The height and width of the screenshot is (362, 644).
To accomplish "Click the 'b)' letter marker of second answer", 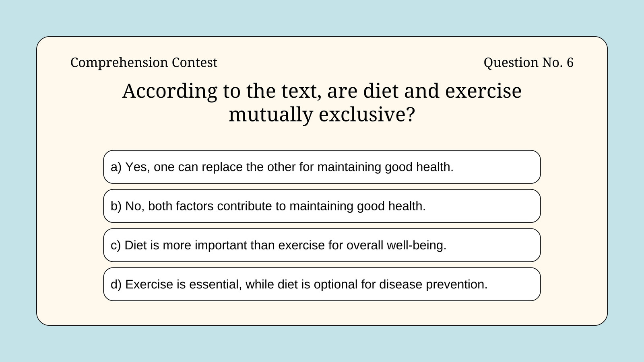I will click(x=116, y=206).
